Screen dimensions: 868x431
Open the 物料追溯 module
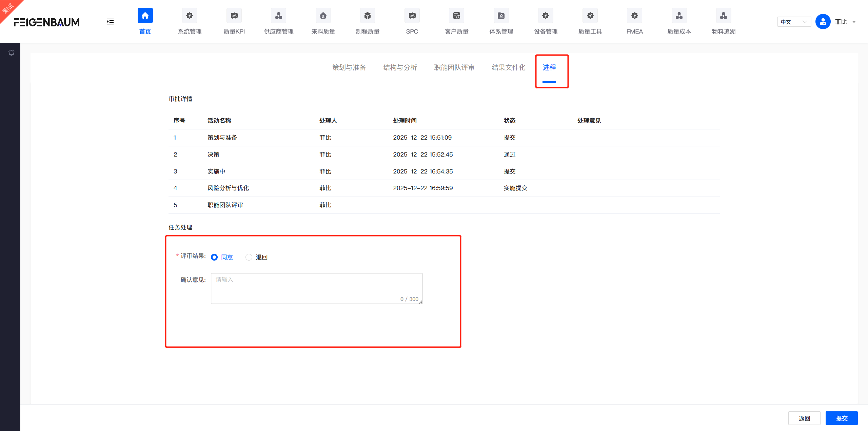[723, 22]
